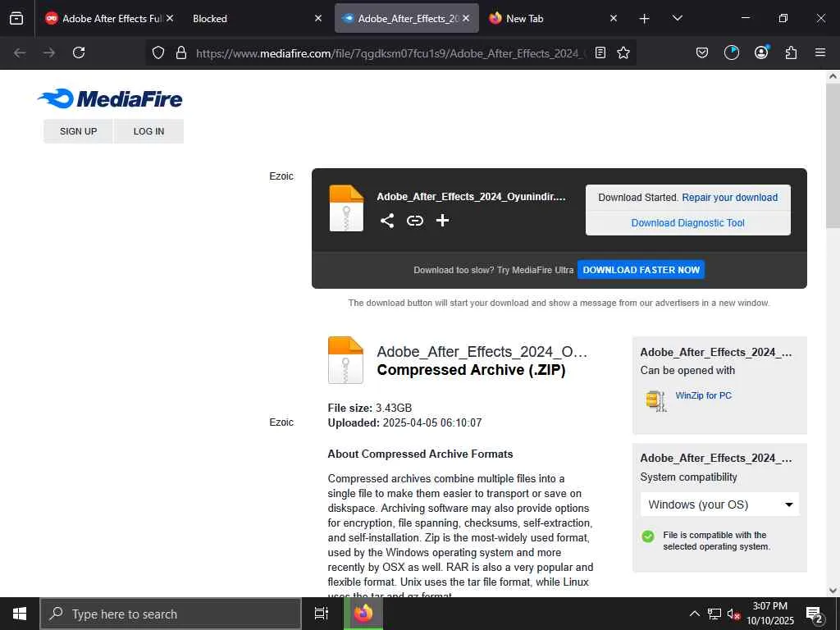Image resolution: width=840 pixels, height=630 pixels.
Task: Close the Adobe After Effects Full tab
Action: click(x=170, y=18)
